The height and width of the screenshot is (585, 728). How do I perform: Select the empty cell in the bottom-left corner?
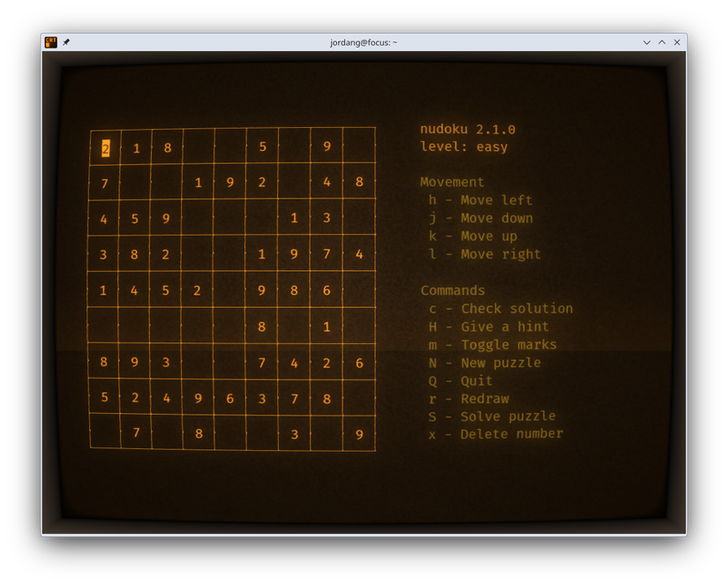tap(104, 433)
